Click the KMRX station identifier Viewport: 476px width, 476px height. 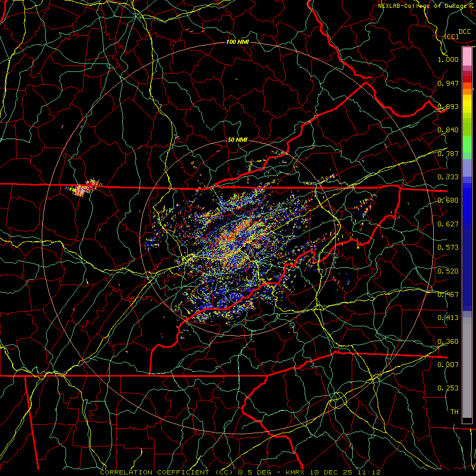(x=295, y=472)
